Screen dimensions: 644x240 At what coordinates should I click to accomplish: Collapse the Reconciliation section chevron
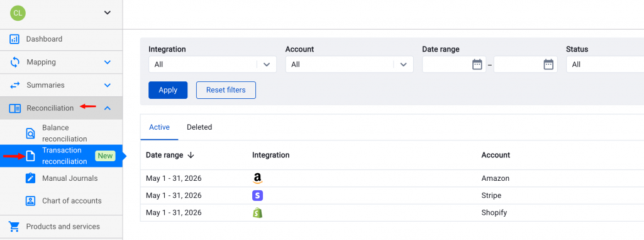pos(108,108)
